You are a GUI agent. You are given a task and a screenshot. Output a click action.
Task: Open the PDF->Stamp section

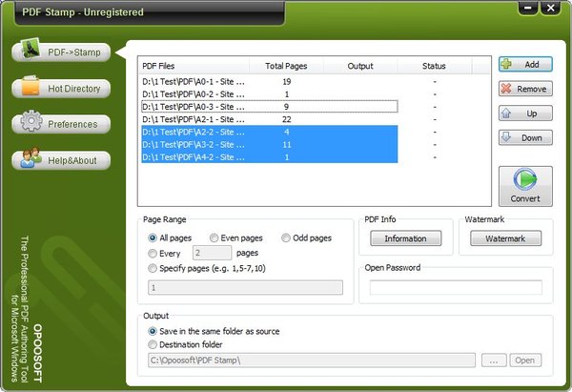(61, 52)
